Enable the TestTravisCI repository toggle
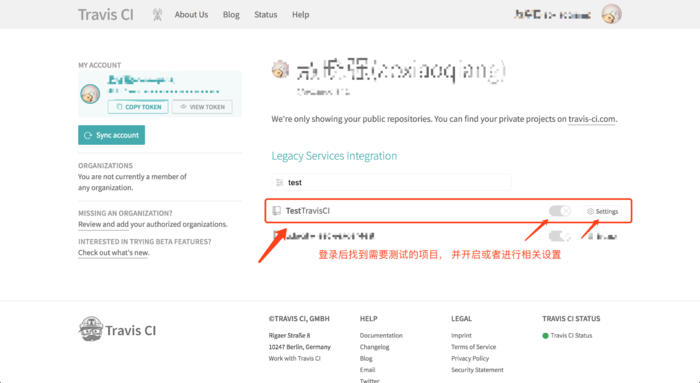The image size is (700, 383). point(560,211)
